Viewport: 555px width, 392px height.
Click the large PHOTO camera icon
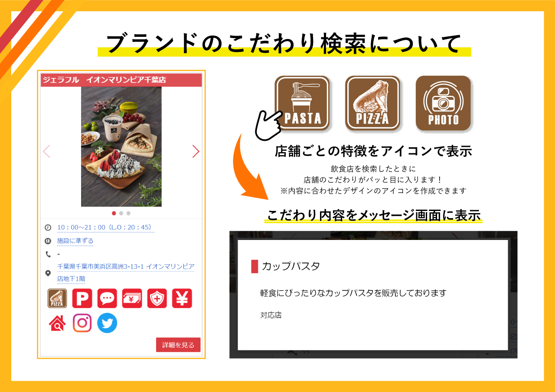coord(443,103)
